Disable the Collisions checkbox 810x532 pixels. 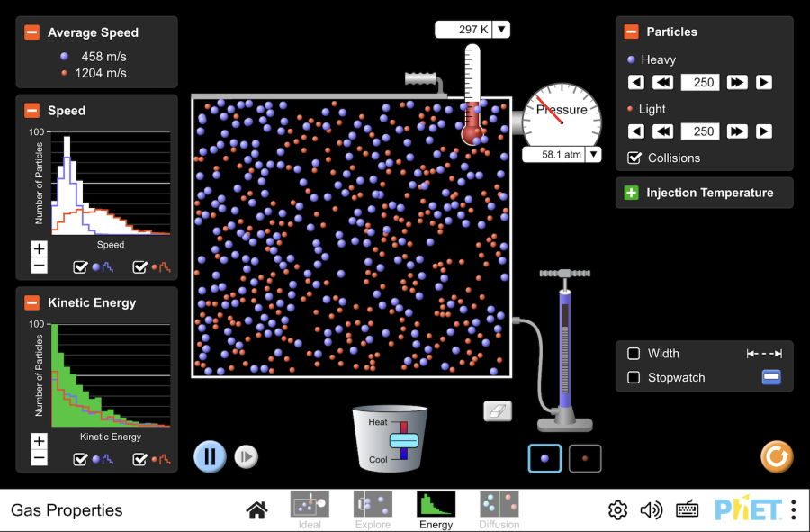tap(634, 158)
